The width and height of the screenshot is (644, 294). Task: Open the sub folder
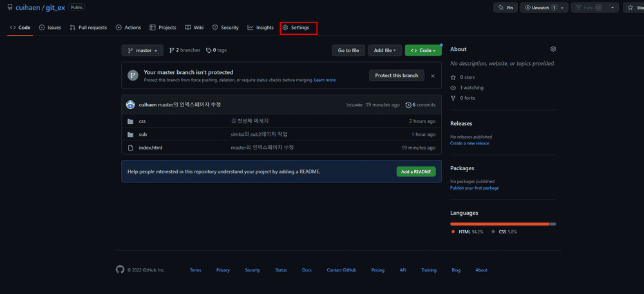(x=143, y=135)
